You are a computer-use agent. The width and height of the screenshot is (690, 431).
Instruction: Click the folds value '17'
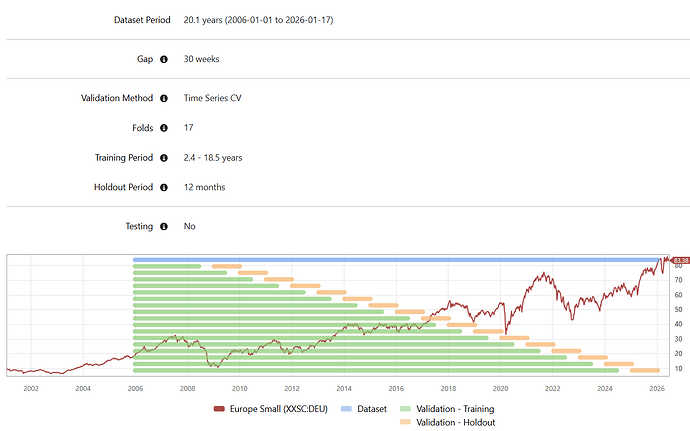pyautogui.click(x=188, y=128)
